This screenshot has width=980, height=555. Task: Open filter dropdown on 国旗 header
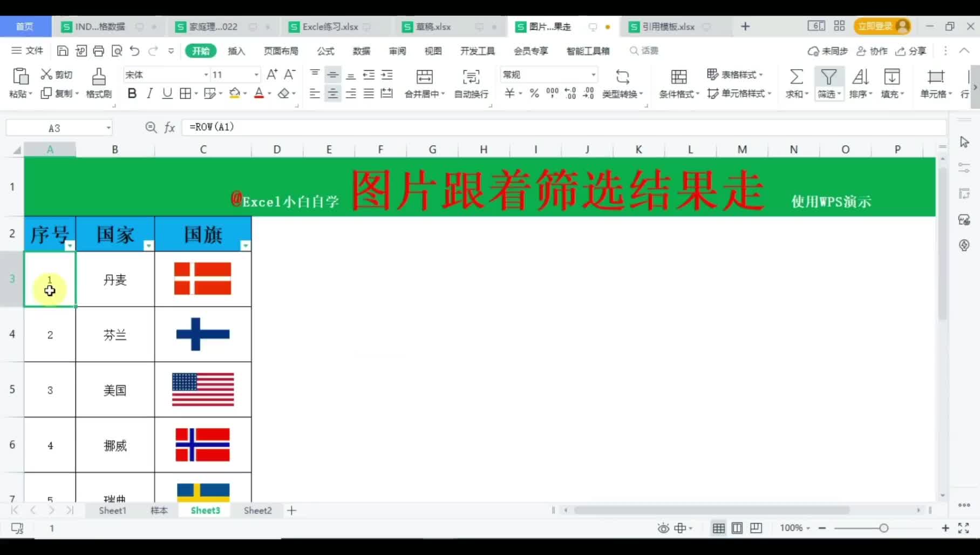coord(246,246)
